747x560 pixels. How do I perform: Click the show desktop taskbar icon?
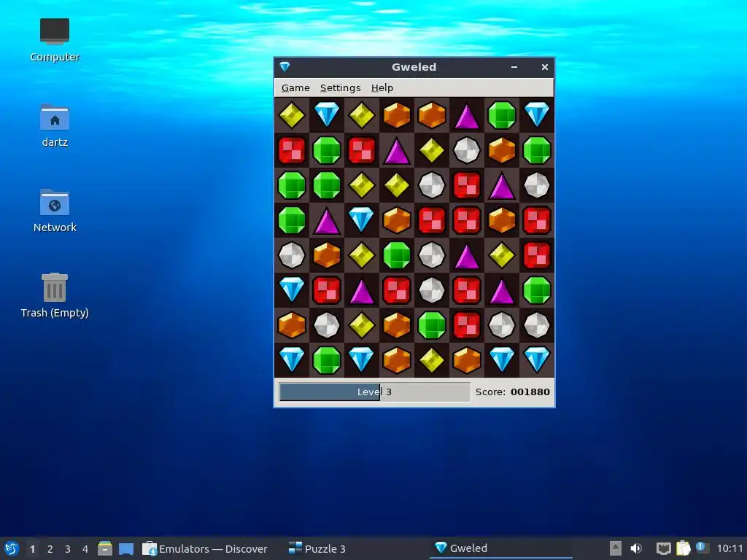pyautogui.click(x=126, y=548)
